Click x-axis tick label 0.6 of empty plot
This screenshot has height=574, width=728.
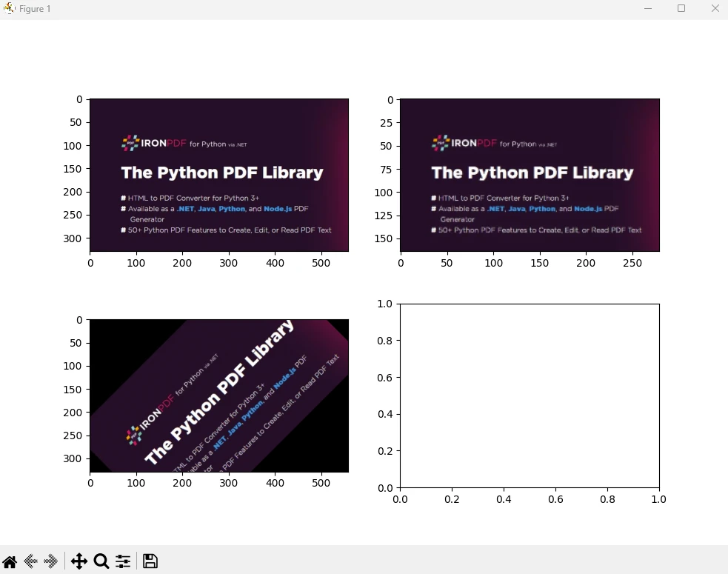tap(555, 499)
